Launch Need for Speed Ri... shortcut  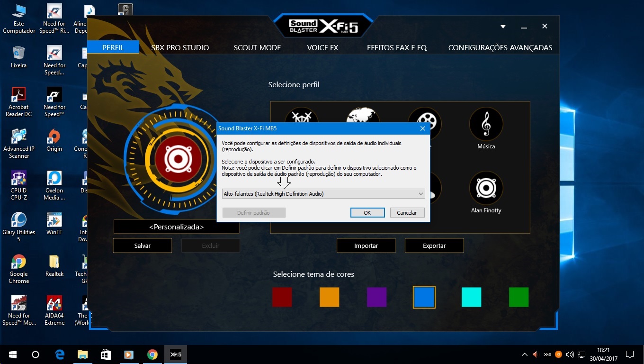coord(54,19)
